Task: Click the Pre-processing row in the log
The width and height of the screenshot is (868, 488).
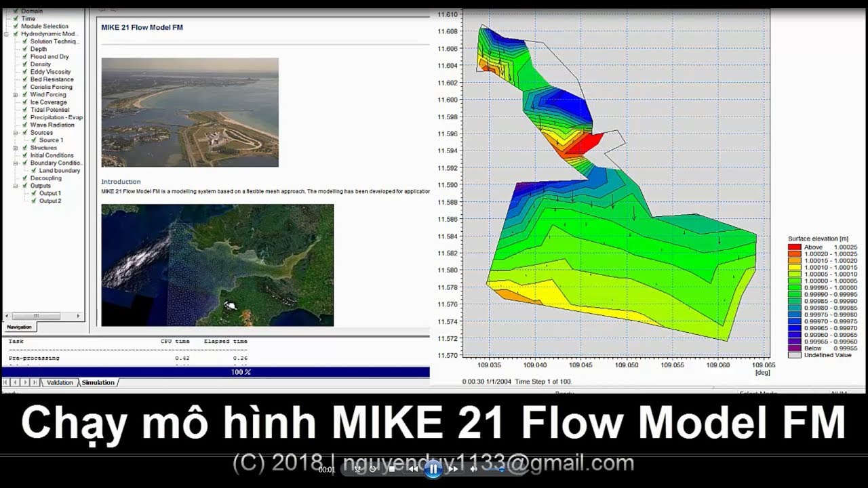Action: (x=129, y=358)
